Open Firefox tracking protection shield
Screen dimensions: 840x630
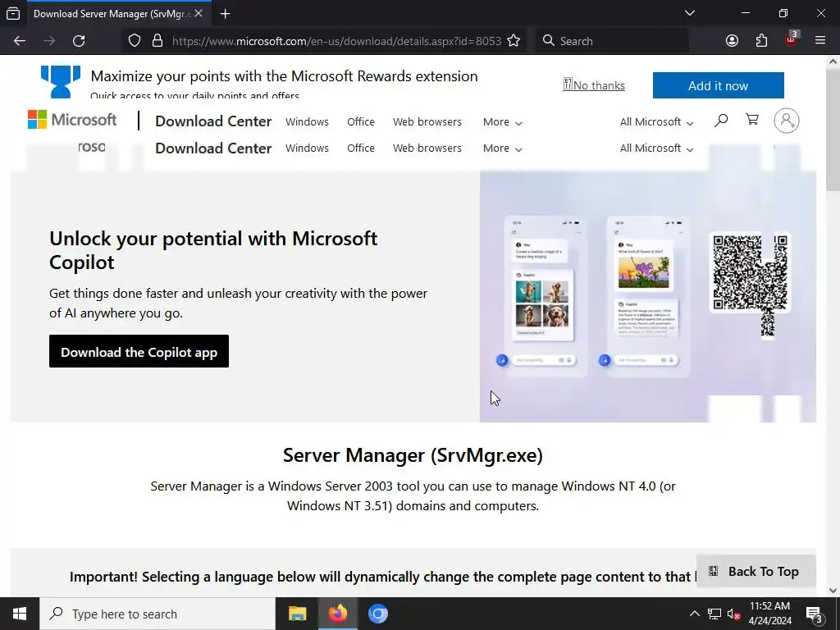(x=135, y=41)
